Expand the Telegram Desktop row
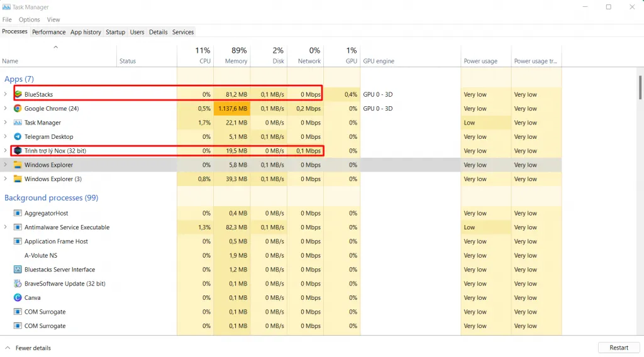 tap(5, 136)
